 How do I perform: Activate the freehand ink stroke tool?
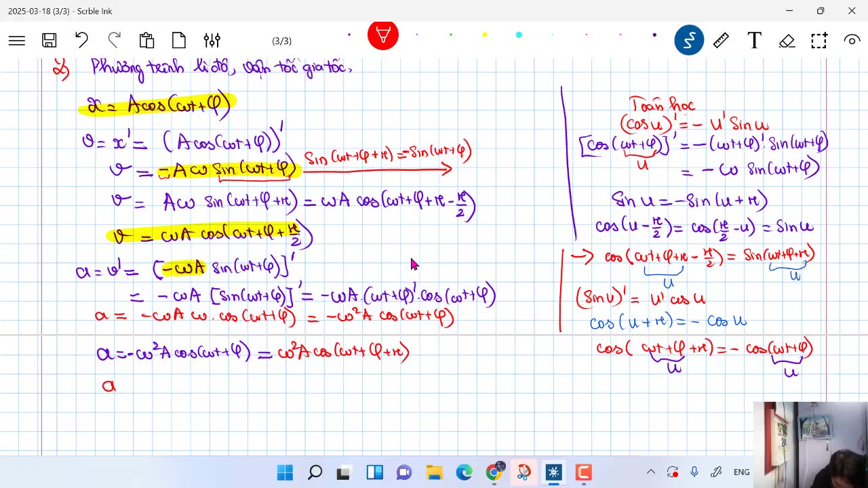(689, 41)
